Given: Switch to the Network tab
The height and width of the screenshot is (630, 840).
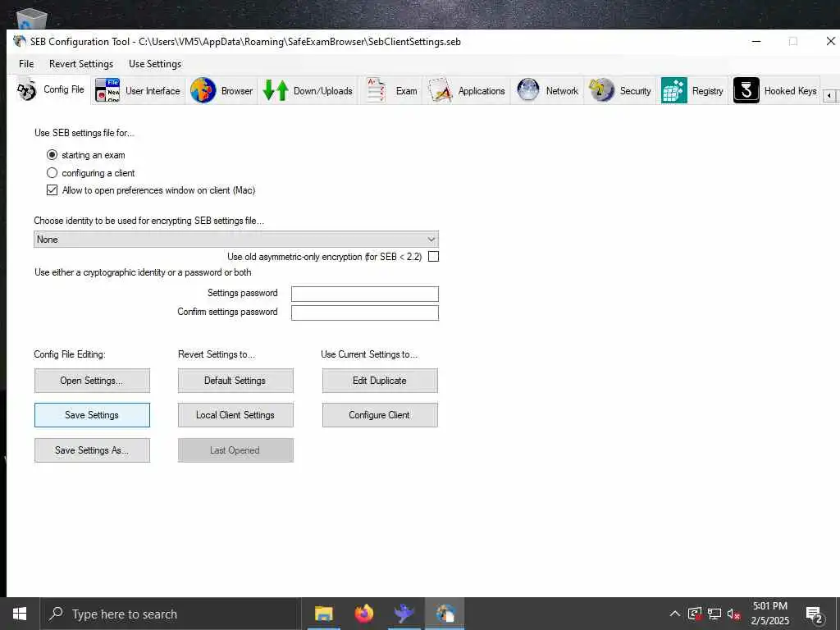Looking at the screenshot, I should pos(548,90).
